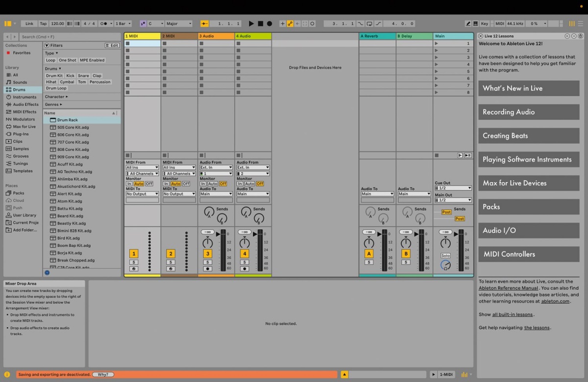Click the Tap tempo button
The height and width of the screenshot is (382, 588).
click(43, 24)
